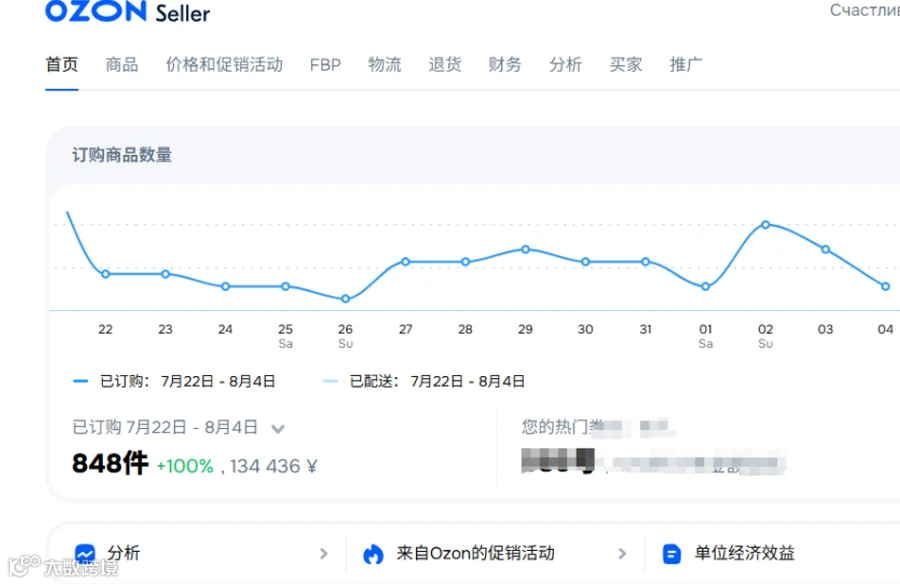Go to the FBP tab

[325, 65]
